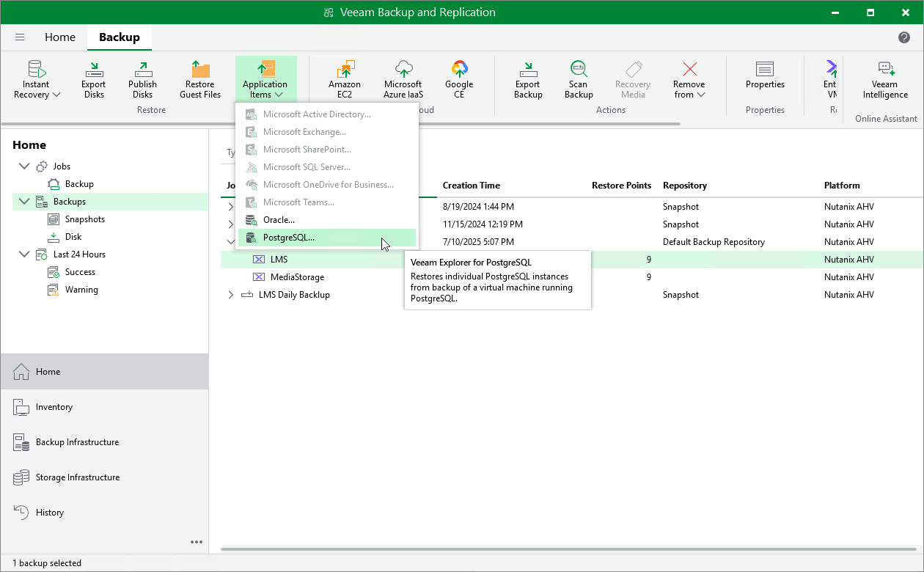
Task: Open Backup Infrastructure view
Action: tap(78, 442)
